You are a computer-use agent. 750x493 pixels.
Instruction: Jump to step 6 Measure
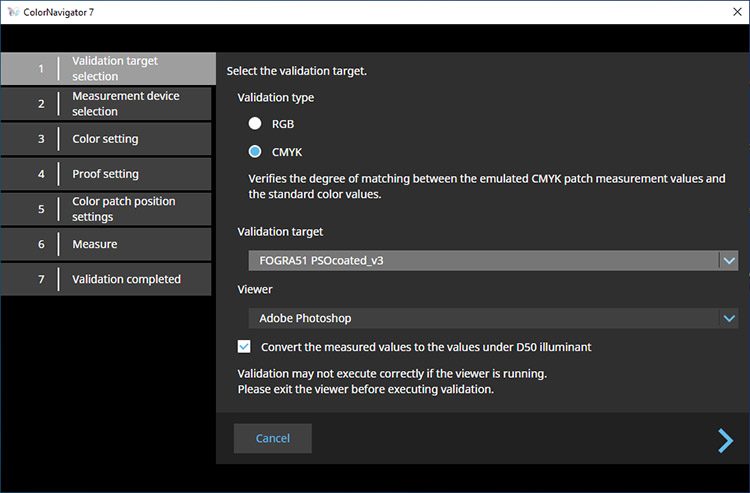pos(106,244)
